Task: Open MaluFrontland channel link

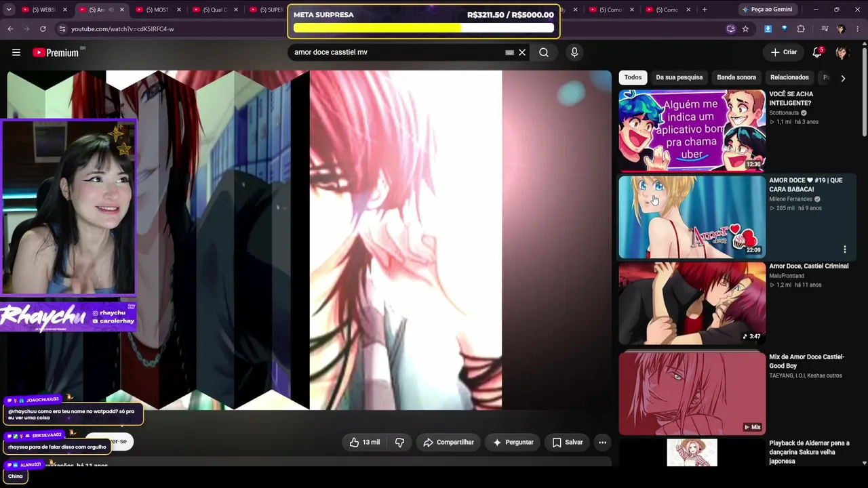Action: pos(787,276)
